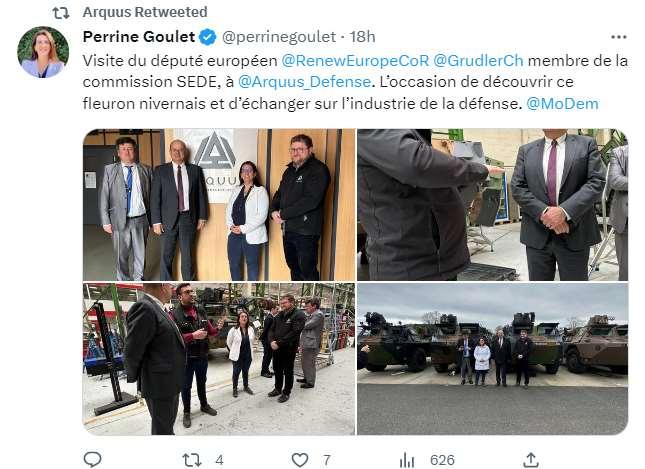Image resolution: width=645 pixels, height=469 pixels.
Task: Click the blue verified badge
Action: 208,37
